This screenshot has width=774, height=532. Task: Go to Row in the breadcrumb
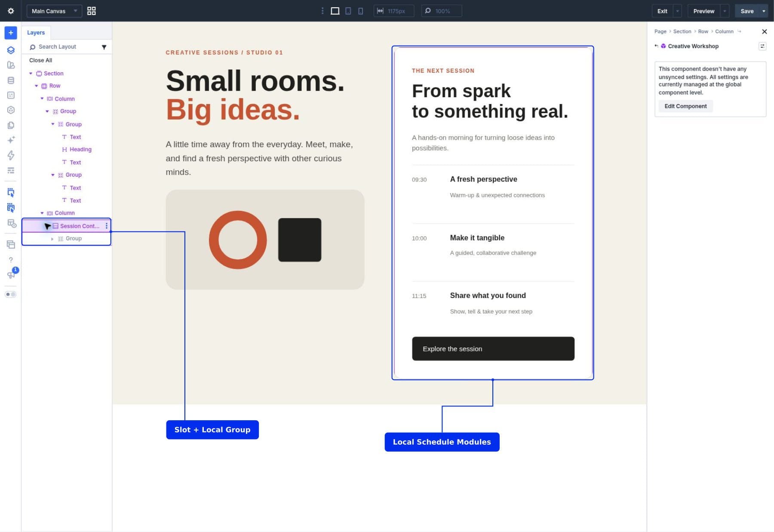pos(703,31)
